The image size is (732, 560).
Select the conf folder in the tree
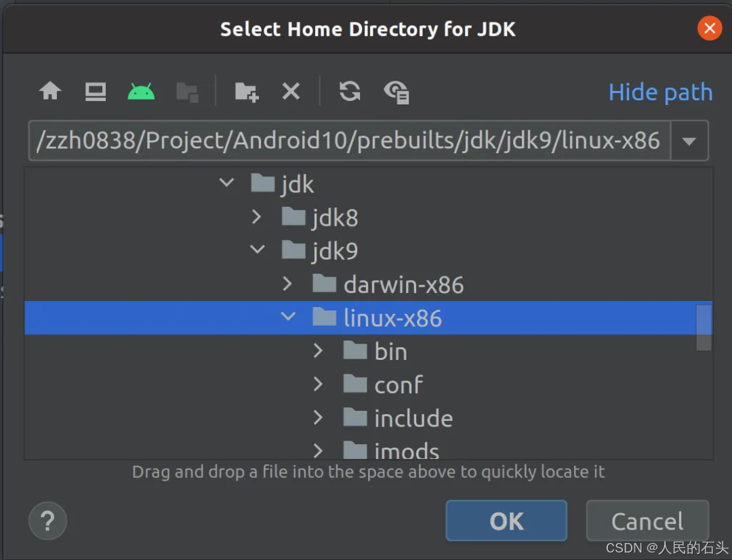pyautogui.click(x=400, y=384)
